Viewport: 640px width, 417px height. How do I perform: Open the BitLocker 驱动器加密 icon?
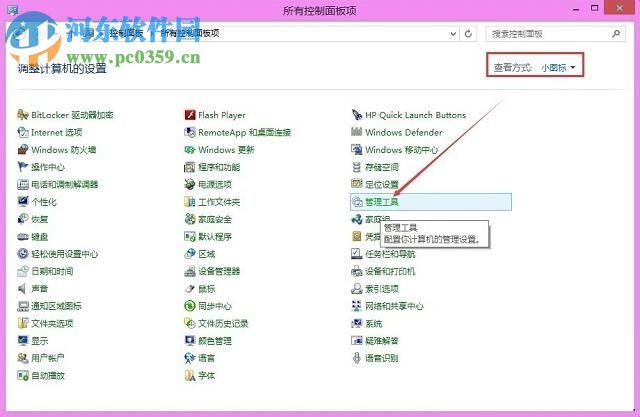click(22, 115)
